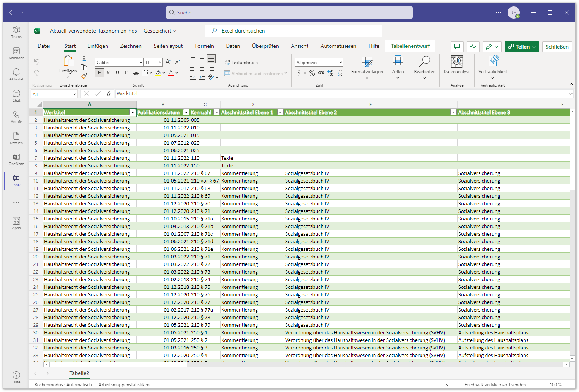Open the comments pane icon
The width and height of the screenshot is (579, 392).
pos(457,47)
